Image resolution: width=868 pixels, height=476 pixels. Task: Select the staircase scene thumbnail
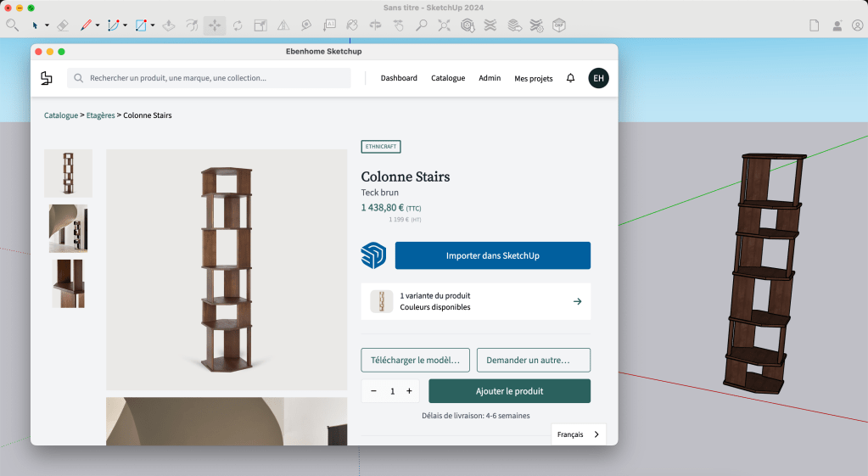(x=68, y=228)
